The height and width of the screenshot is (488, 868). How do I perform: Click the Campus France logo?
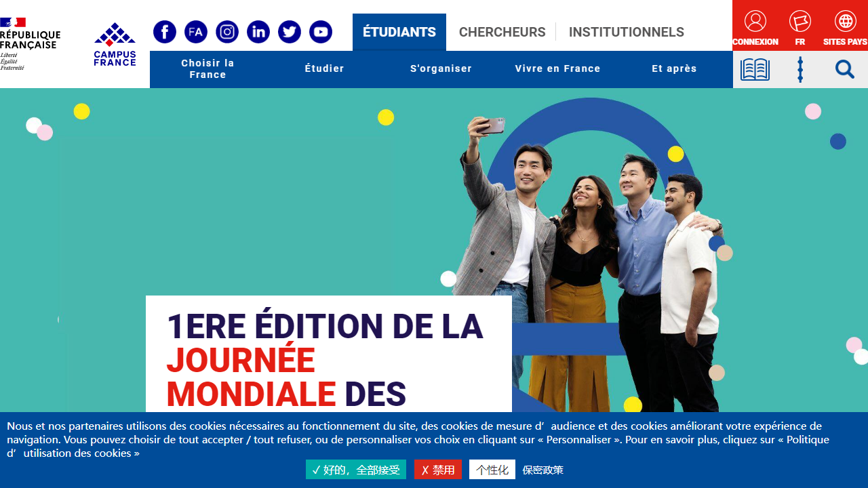[x=115, y=44]
